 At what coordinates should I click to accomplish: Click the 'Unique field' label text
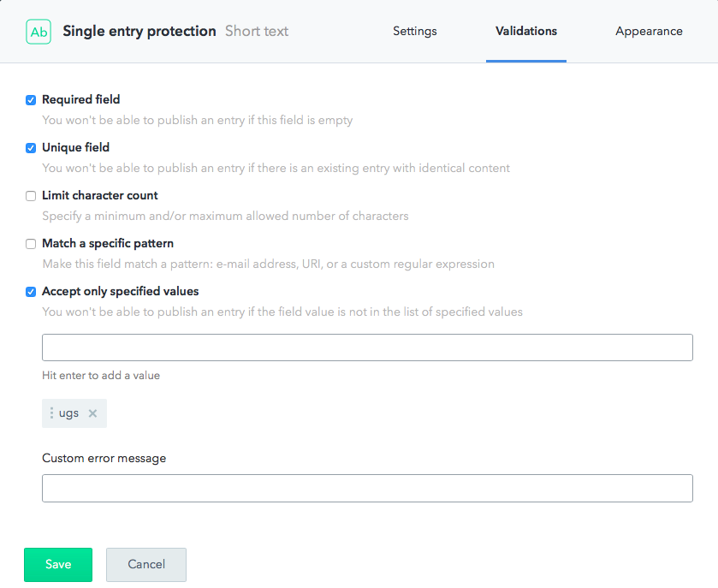[75, 147]
